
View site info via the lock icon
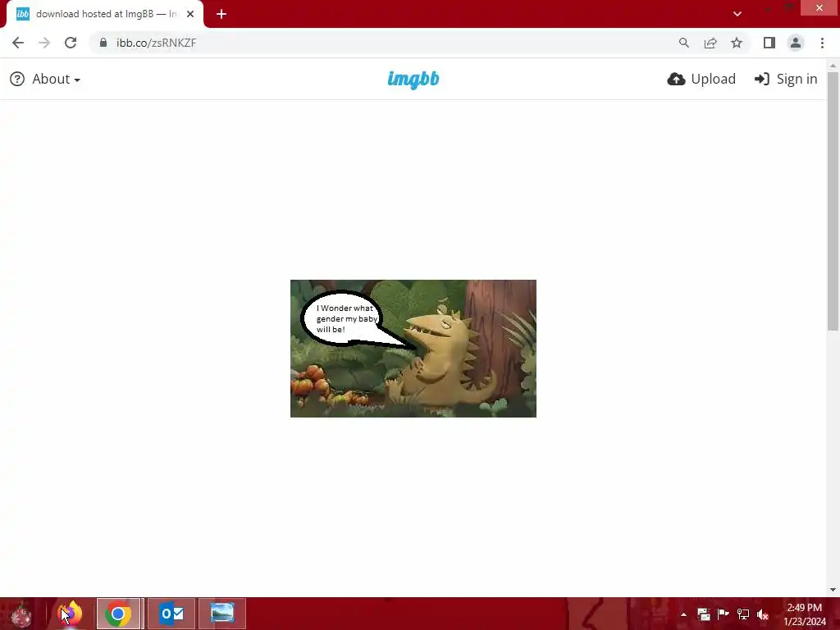(x=103, y=43)
